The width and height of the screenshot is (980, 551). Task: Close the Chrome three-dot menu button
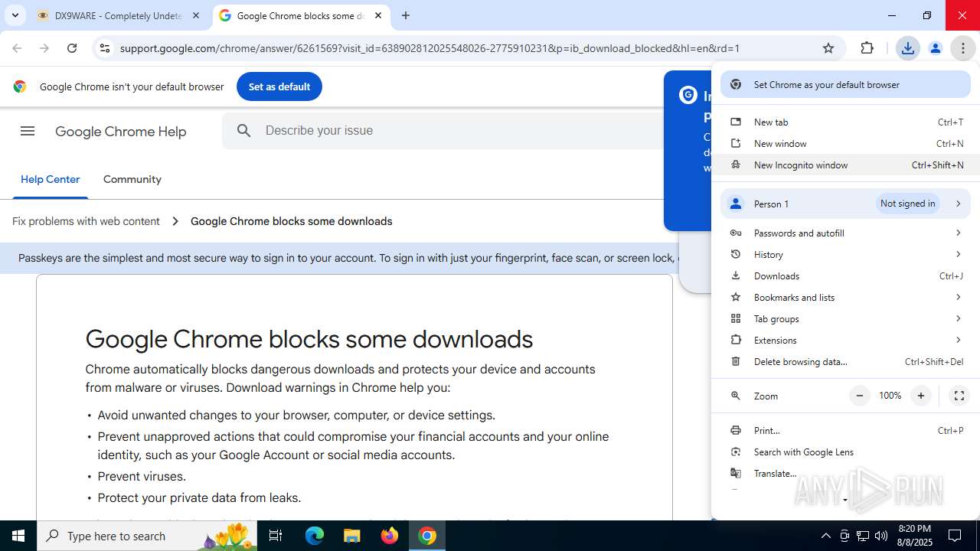click(963, 48)
